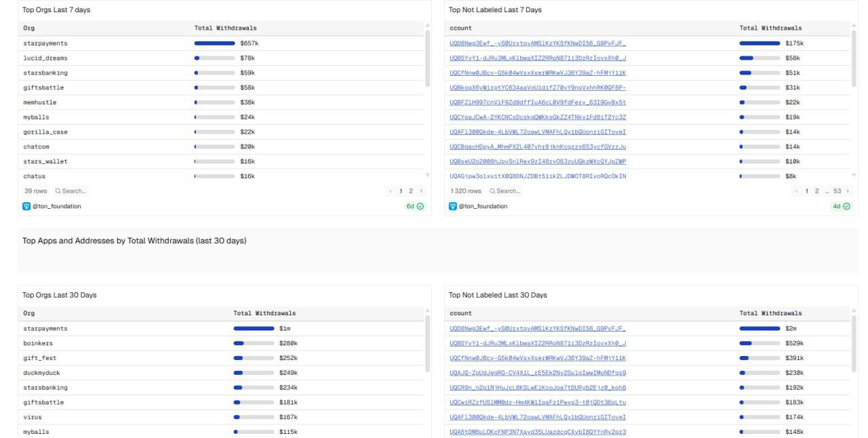Focus search field in Not Labeled 7 Days table
The height and width of the screenshot is (438, 868).
pos(508,191)
